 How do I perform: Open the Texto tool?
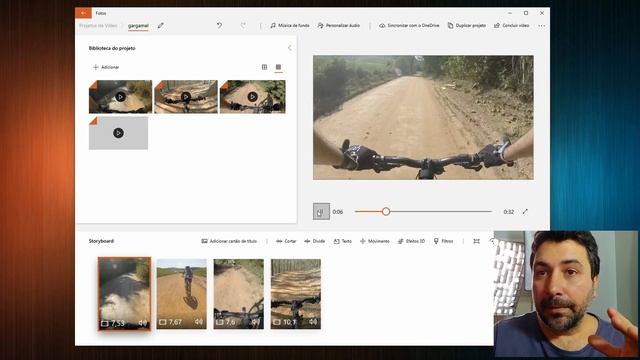pyautogui.click(x=342, y=241)
